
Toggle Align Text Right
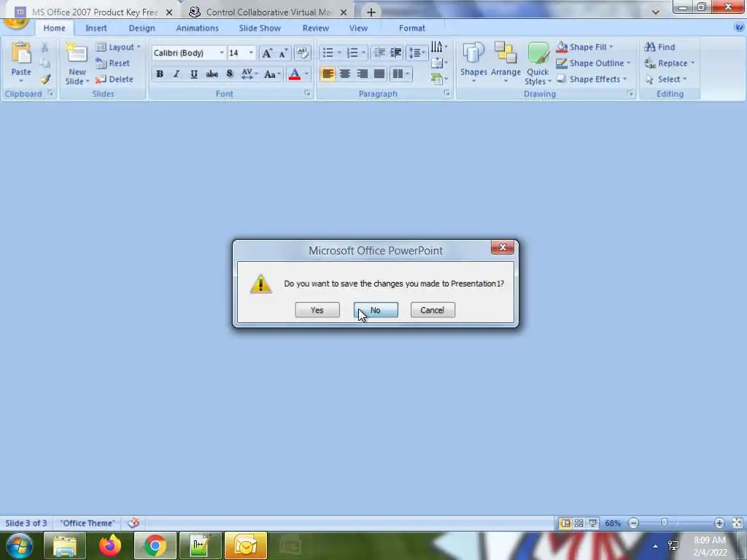(362, 74)
